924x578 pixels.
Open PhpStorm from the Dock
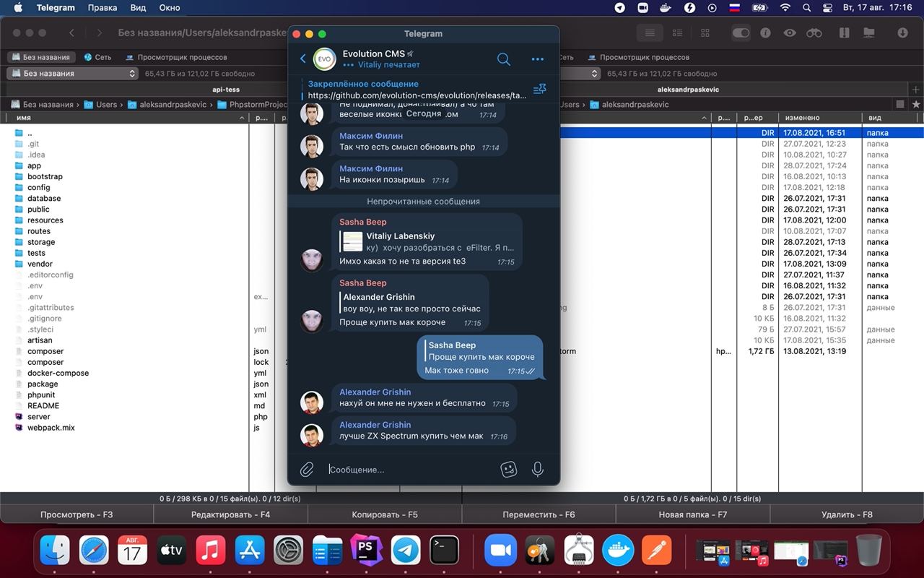pos(366,551)
